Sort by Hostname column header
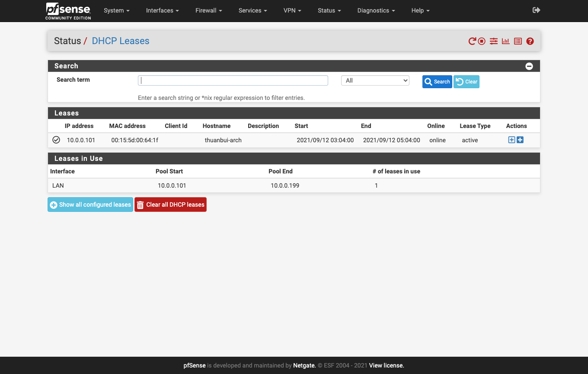588x374 pixels. point(217,126)
